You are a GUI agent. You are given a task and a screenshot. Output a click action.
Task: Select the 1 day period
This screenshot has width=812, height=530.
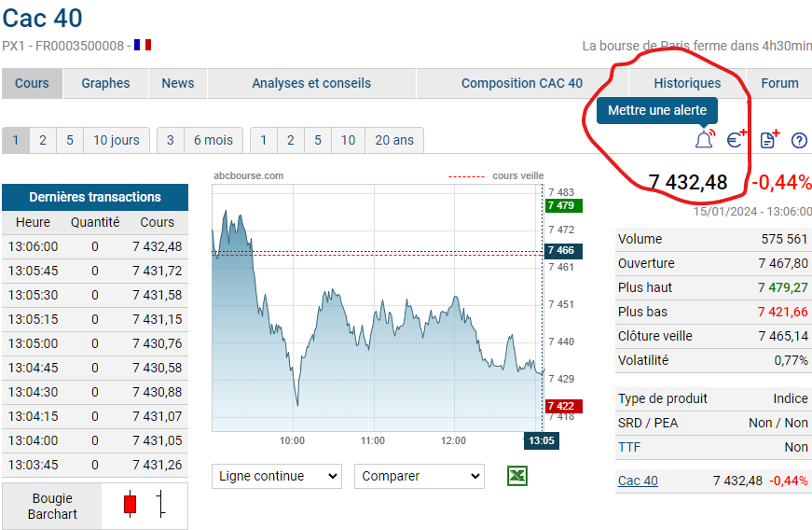point(16,140)
